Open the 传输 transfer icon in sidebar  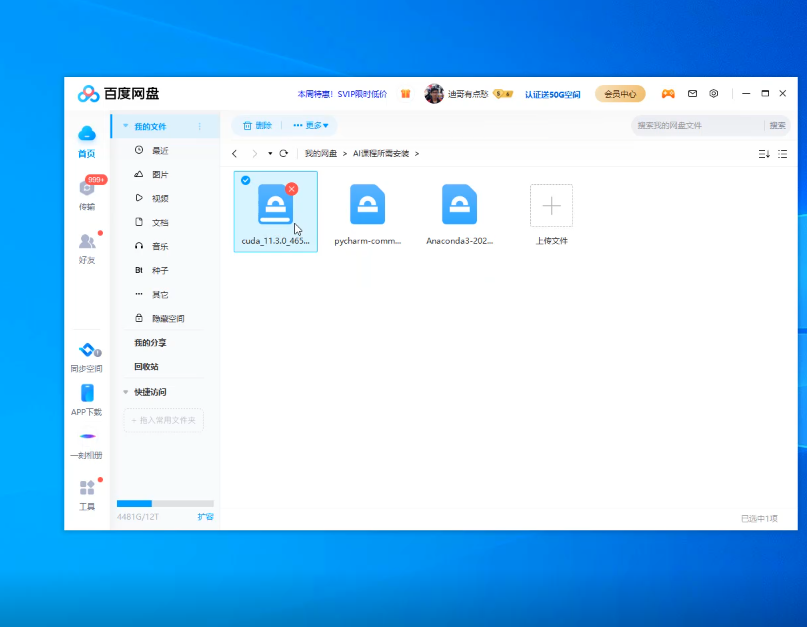[87, 190]
